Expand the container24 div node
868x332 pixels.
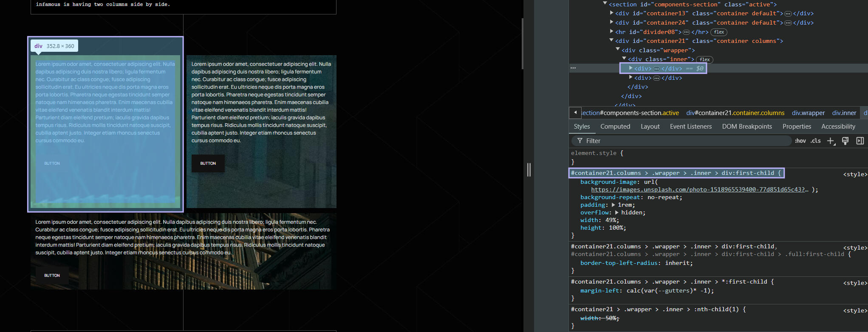(611, 23)
